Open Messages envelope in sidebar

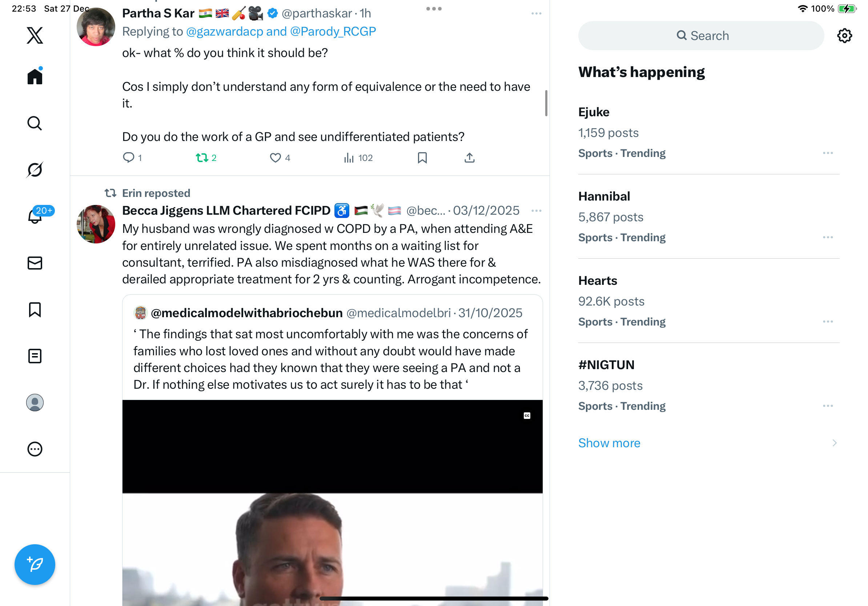(x=35, y=263)
